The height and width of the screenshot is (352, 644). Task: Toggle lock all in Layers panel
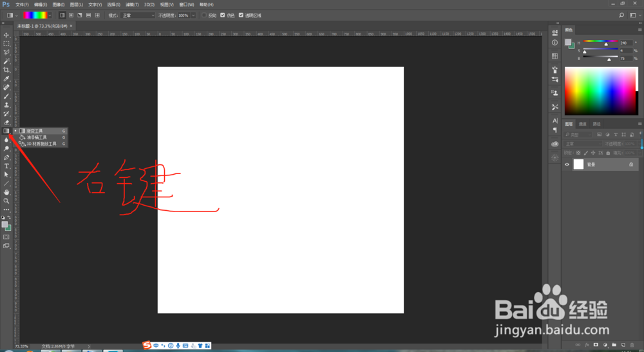[609, 153]
